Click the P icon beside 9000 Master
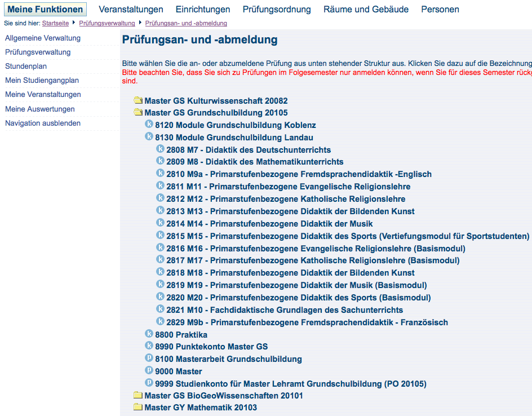 [149, 370]
